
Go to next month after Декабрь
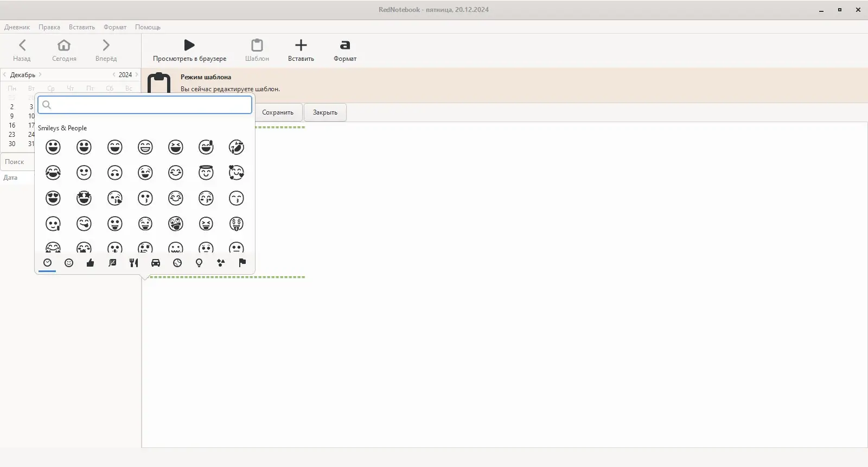click(x=40, y=75)
